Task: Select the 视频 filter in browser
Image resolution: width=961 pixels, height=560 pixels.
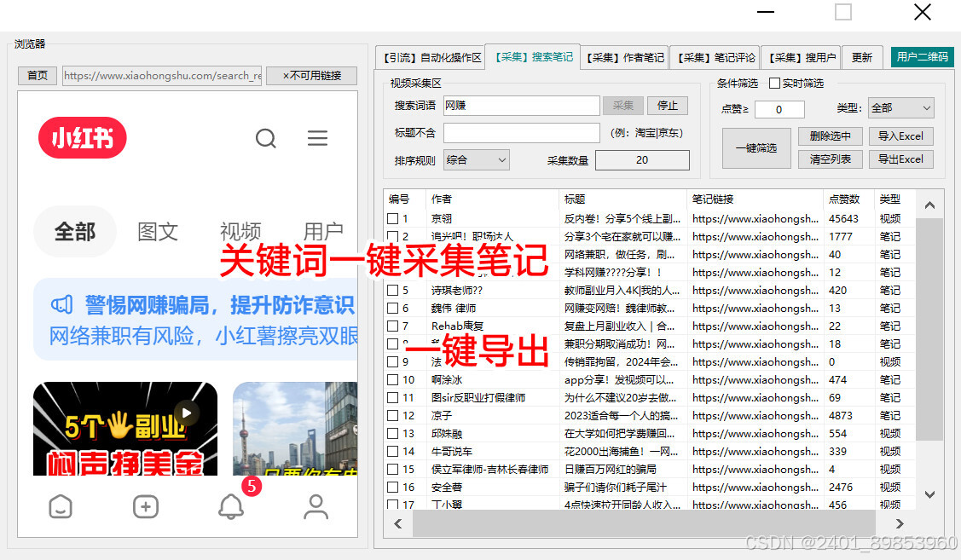Action: pos(240,232)
